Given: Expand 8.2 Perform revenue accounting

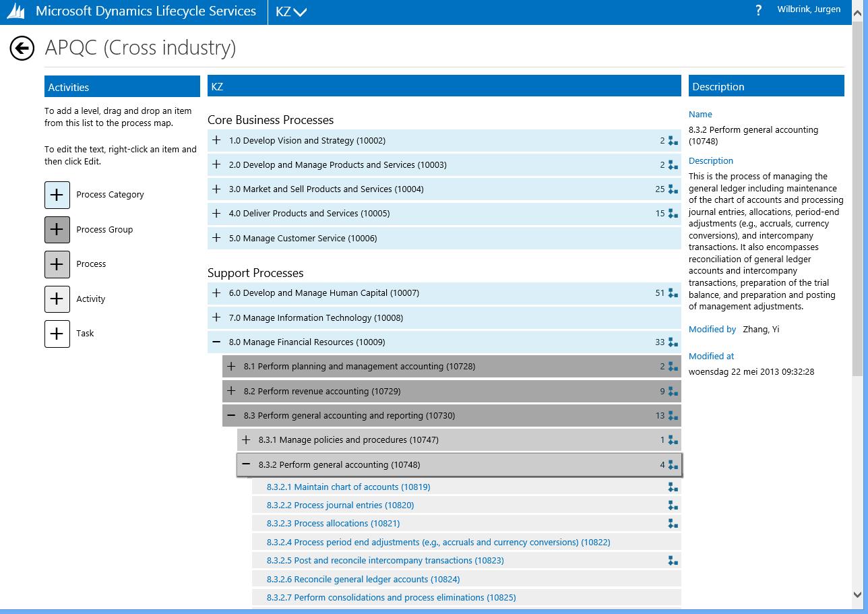Looking at the screenshot, I should pos(231,391).
